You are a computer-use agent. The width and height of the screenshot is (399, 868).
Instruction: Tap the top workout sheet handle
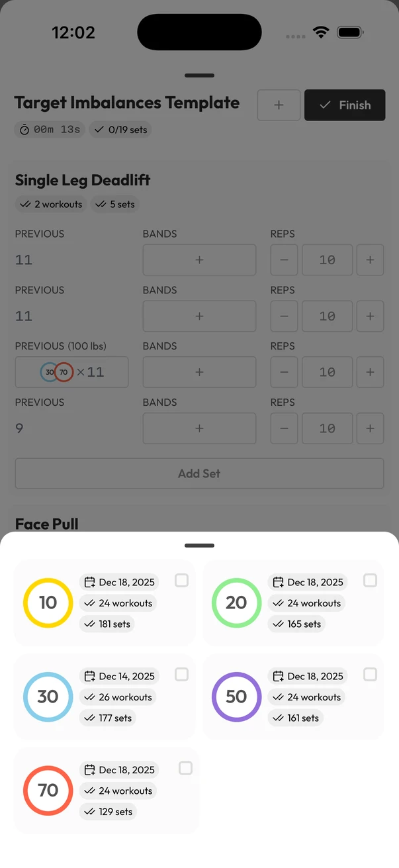tap(199, 75)
